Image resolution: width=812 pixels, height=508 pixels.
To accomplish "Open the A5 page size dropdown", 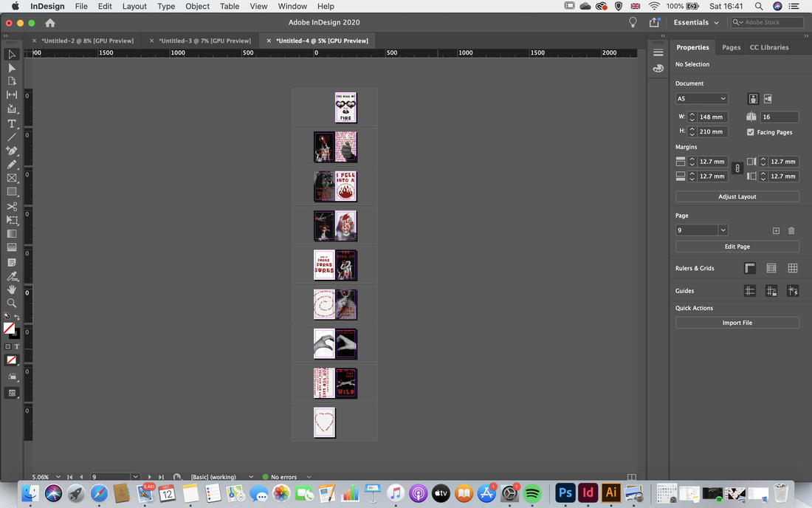I will tap(702, 98).
